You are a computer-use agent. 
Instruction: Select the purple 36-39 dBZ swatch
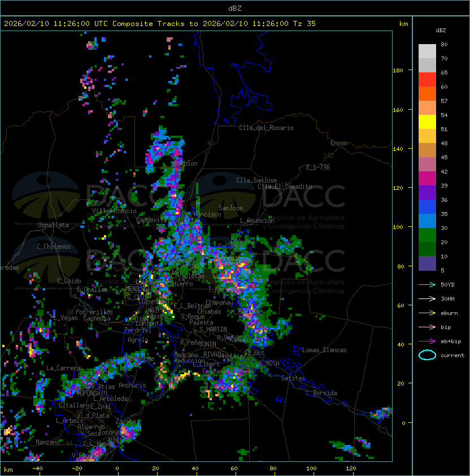[427, 192]
